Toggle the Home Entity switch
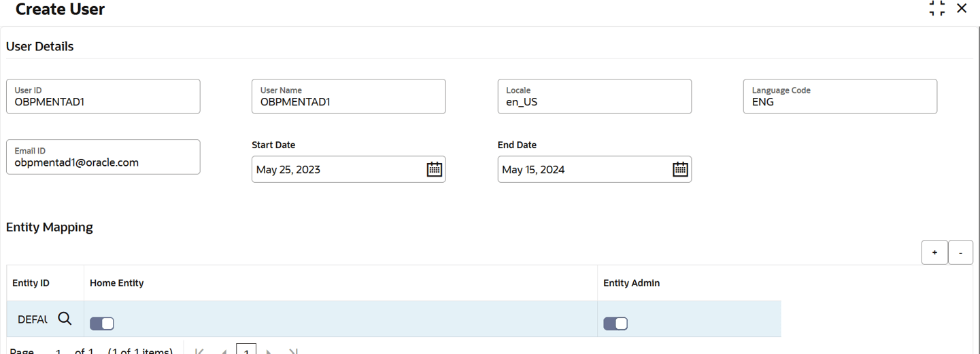 pos(102,323)
